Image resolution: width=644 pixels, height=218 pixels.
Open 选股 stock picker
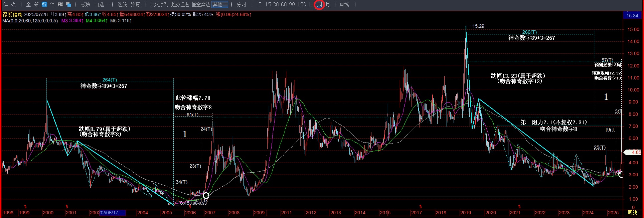(x=122, y=4)
